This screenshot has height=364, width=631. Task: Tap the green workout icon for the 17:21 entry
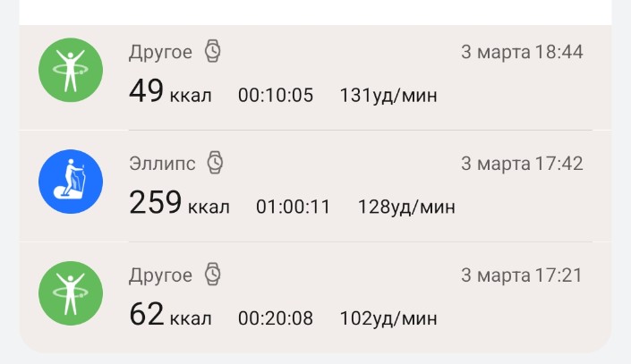(71, 293)
